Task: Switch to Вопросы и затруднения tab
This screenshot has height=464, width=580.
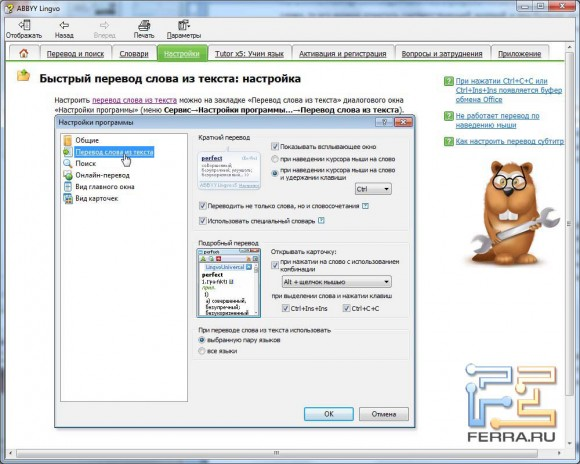Action: tap(442, 54)
